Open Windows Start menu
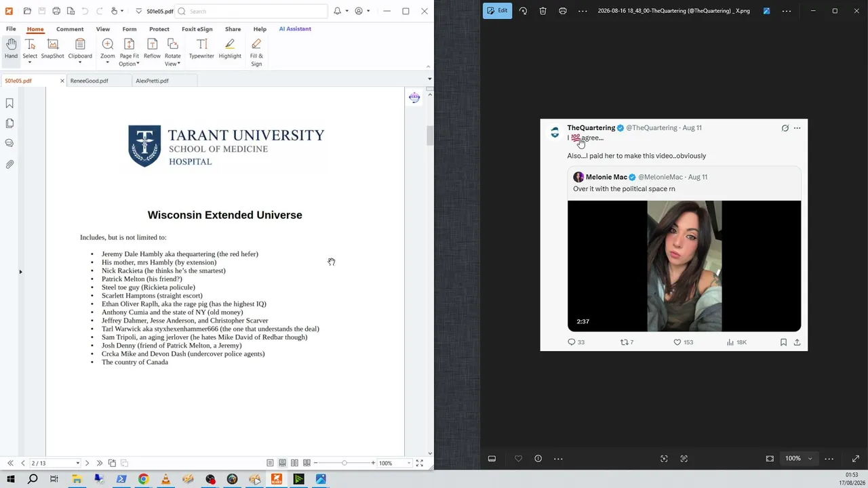This screenshot has width=868, height=488. point(10,479)
